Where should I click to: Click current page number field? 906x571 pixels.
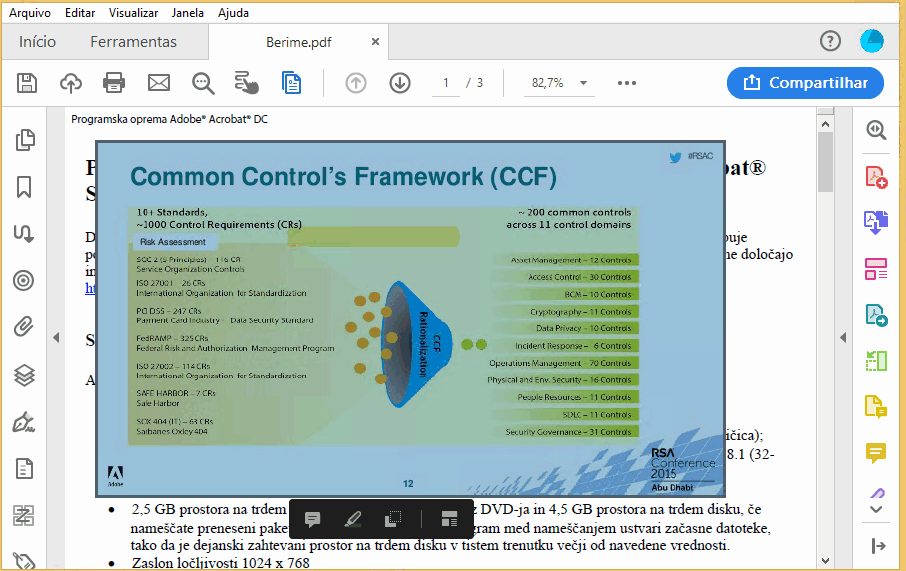445,83
